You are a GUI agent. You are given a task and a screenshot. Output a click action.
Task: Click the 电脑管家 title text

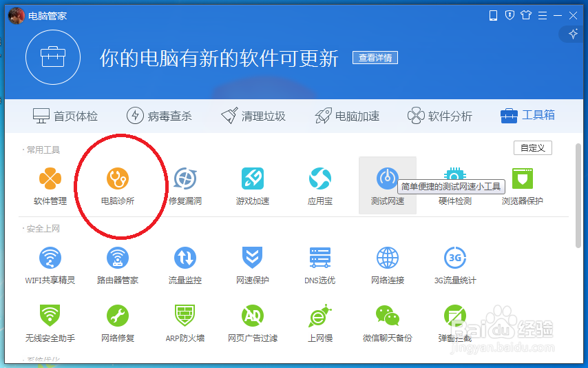click(48, 16)
